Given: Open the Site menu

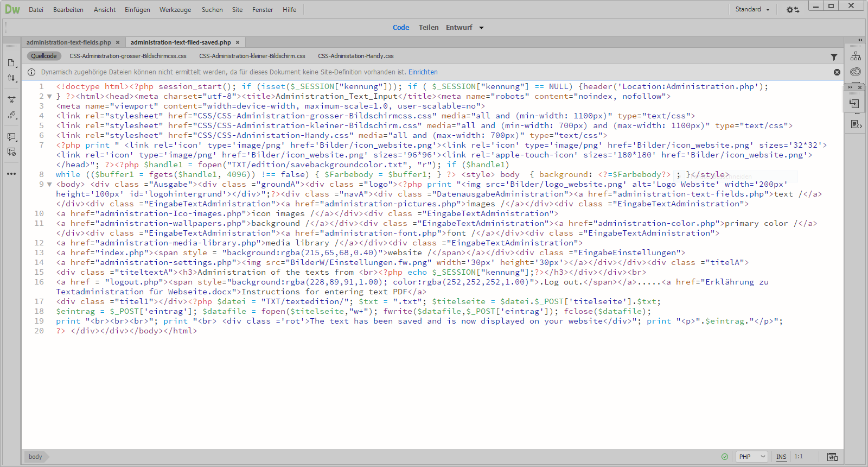Looking at the screenshot, I should pyautogui.click(x=238, y=10).
